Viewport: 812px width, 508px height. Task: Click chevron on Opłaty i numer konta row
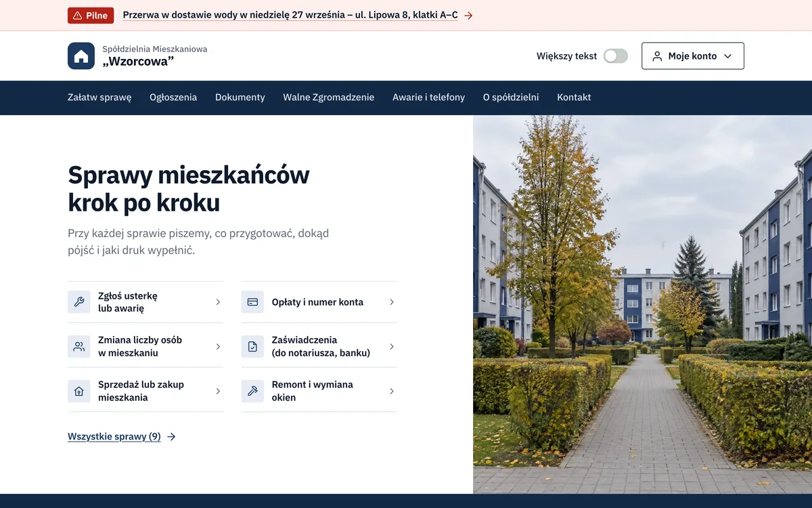[x=392, y=302]
